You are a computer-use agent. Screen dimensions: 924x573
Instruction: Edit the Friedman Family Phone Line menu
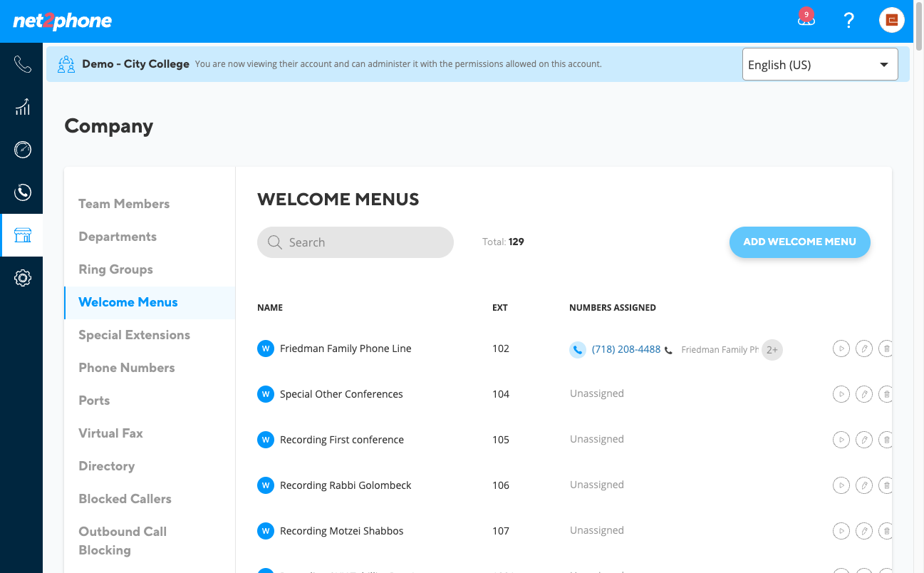coord(864,349)
